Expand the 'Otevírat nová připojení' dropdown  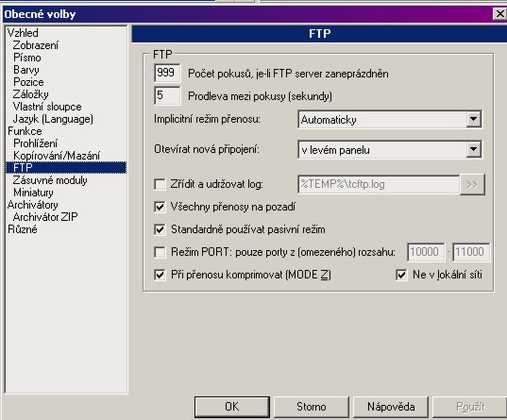[473, 149]
